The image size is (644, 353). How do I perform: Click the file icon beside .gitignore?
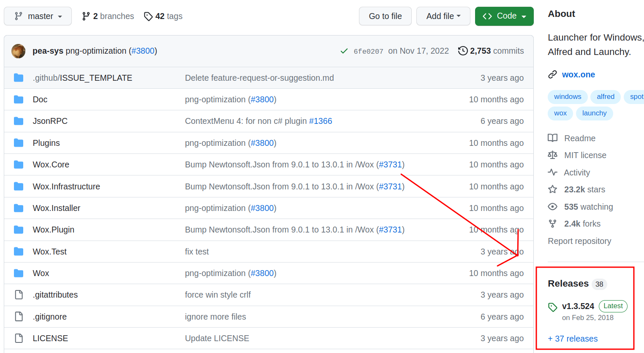pos(19,317)
